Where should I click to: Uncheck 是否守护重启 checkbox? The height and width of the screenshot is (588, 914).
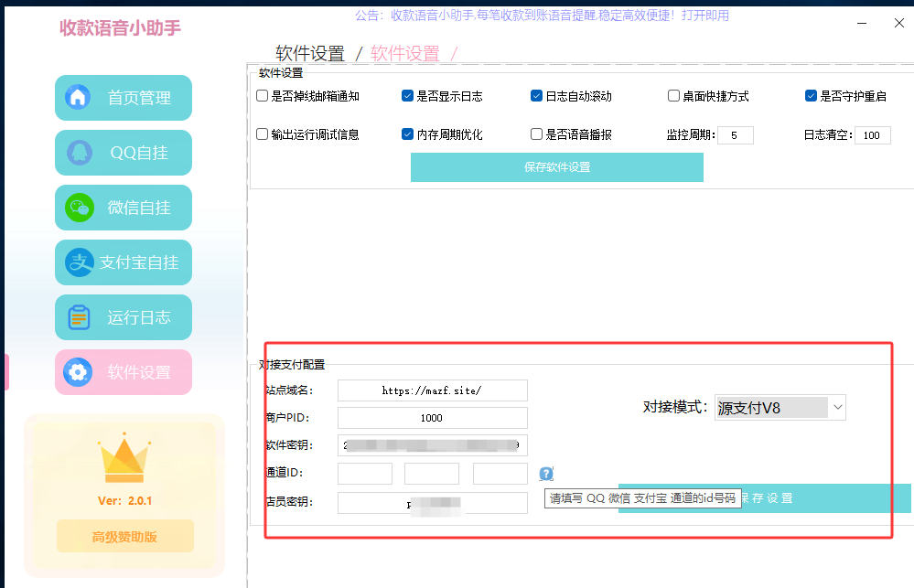pyautogui.click(x=811, y=96)
